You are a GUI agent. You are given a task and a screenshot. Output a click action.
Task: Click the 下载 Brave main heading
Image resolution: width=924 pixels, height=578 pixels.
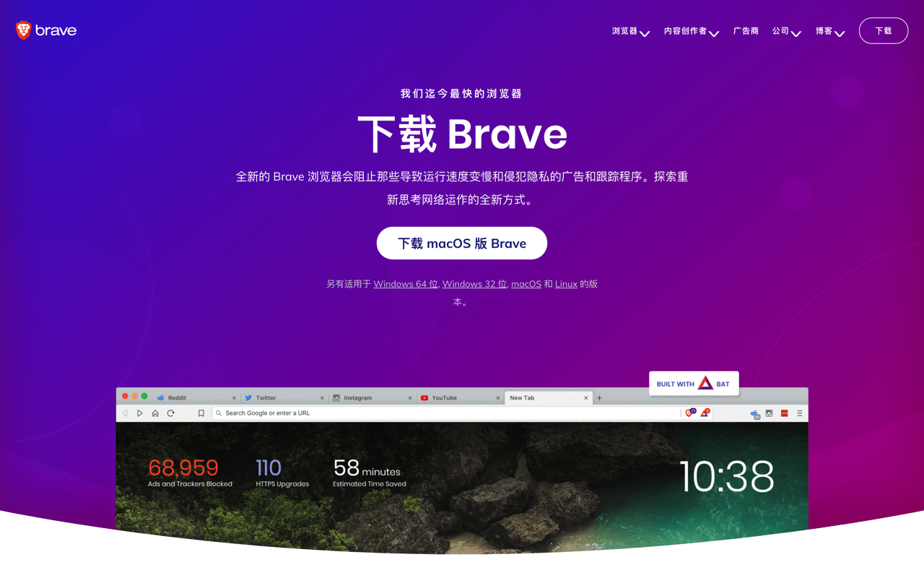pos(462,134)
